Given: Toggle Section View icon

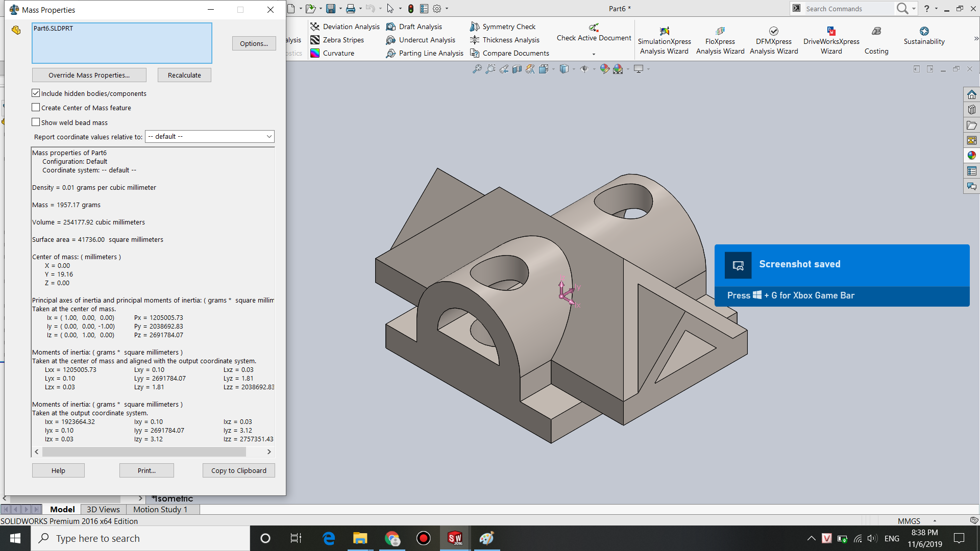Looking at the screenshot, I should pyautogui.click(x=517, y=69).
